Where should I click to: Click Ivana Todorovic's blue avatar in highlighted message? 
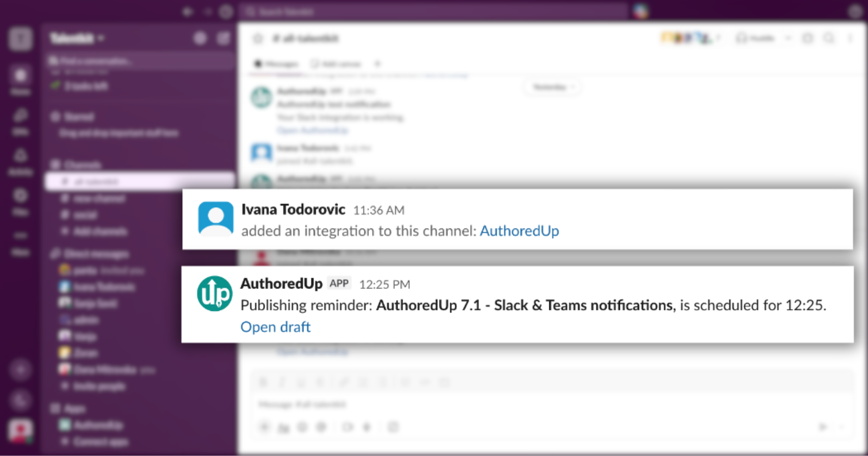click(216, 218)
